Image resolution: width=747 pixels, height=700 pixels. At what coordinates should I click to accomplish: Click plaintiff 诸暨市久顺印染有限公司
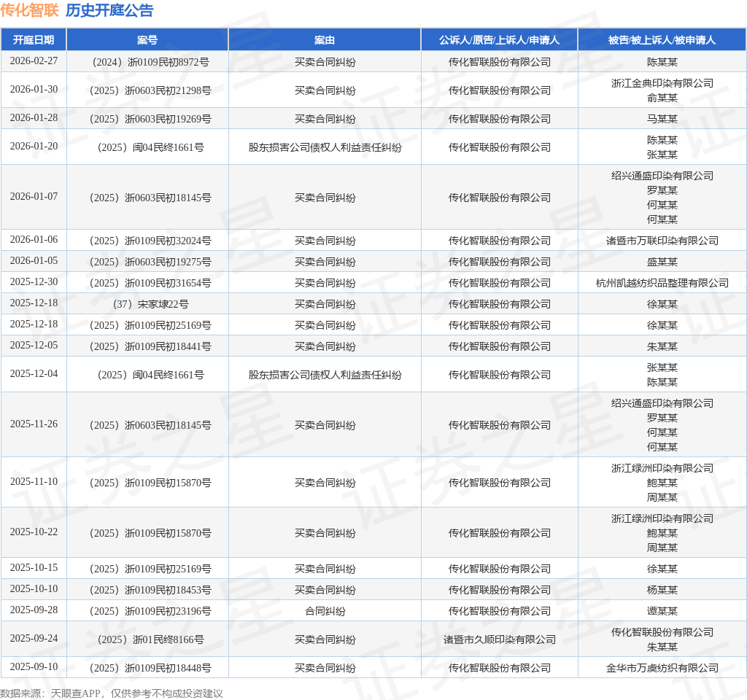pyautogui.click(x=499, y=639)
